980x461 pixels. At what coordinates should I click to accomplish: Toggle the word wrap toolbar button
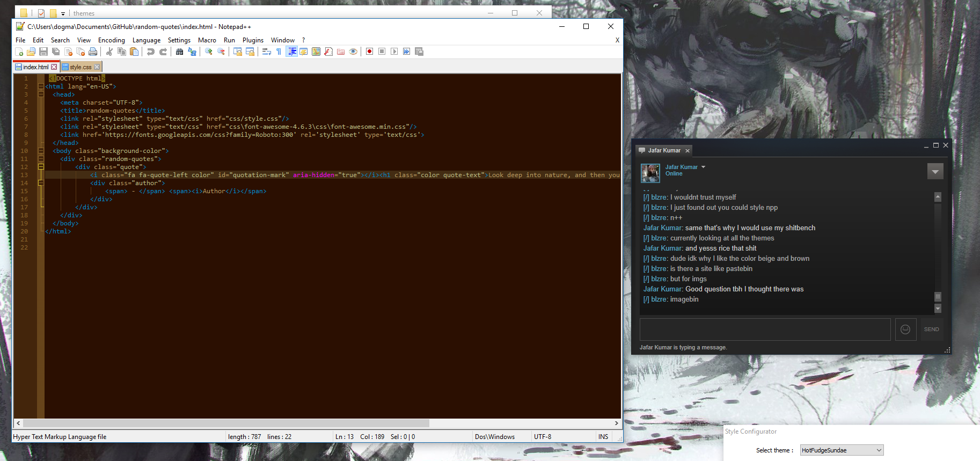266,52
